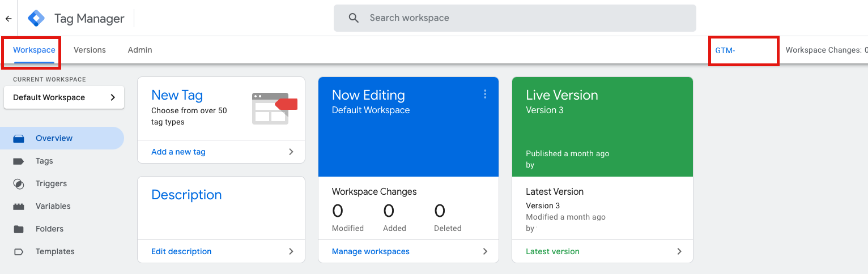This screenshot has height=274, width=868.
Task: Click the Latest version link
Action: (x=552, y=251)
